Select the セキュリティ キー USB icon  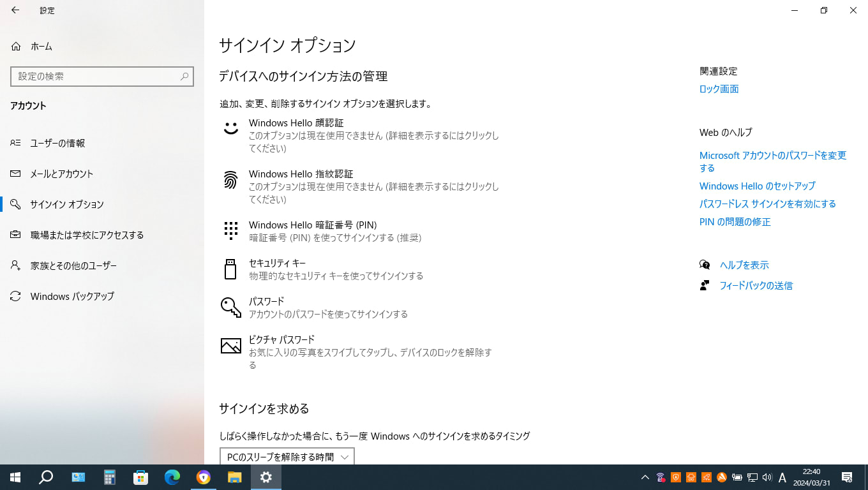230,269
